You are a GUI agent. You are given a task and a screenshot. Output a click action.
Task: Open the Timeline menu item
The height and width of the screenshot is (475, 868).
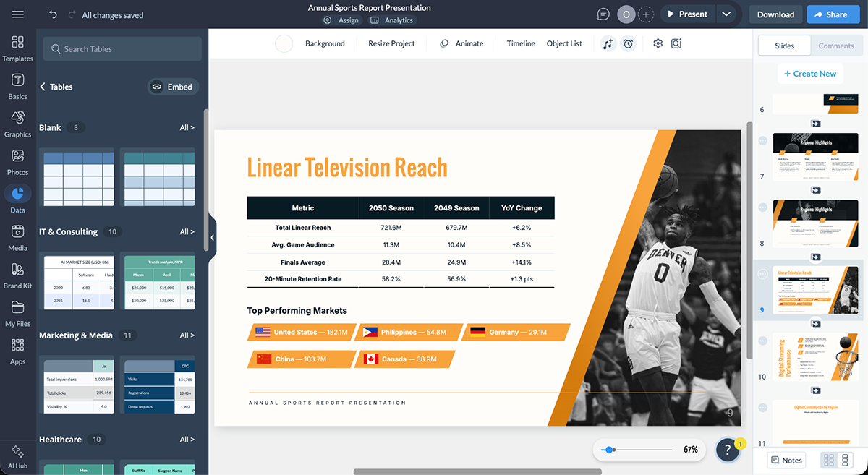coord(520,43)
